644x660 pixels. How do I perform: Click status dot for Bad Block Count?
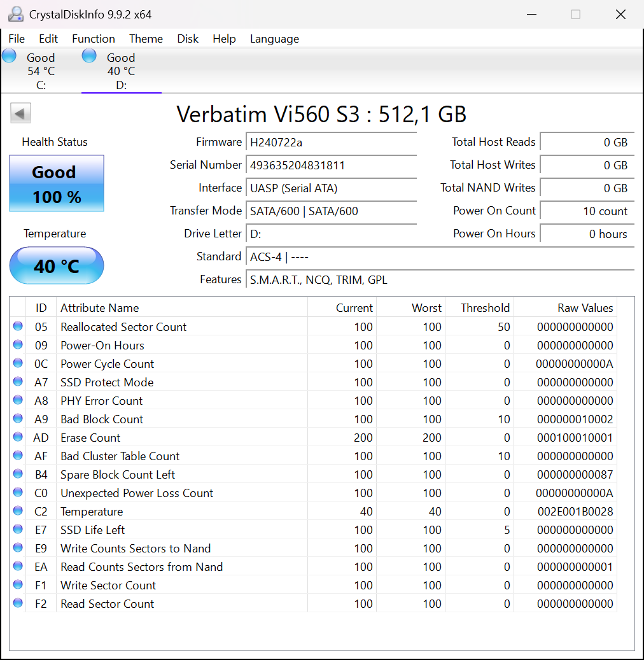pos(18,419)
